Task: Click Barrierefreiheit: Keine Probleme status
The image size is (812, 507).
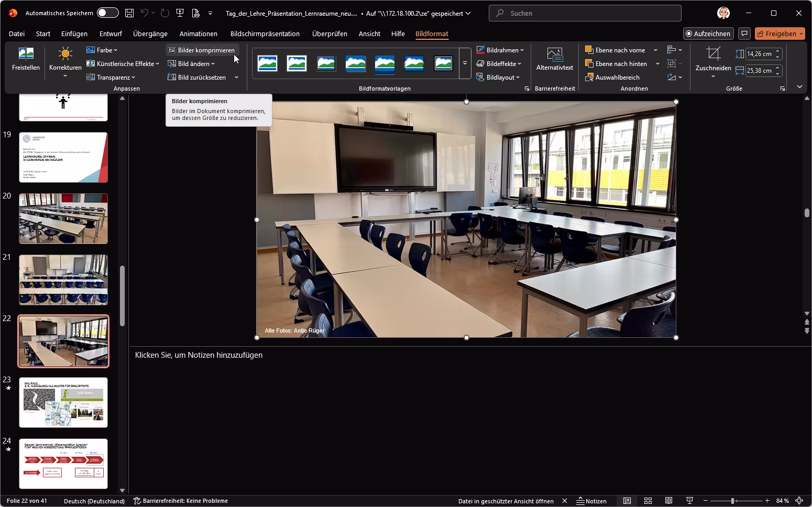Action: point(181,501)
